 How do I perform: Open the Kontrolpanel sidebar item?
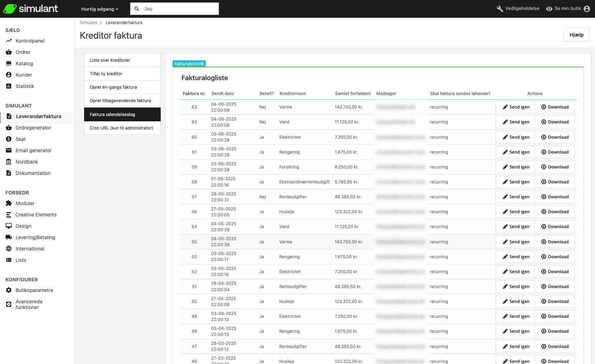(30, 41)
